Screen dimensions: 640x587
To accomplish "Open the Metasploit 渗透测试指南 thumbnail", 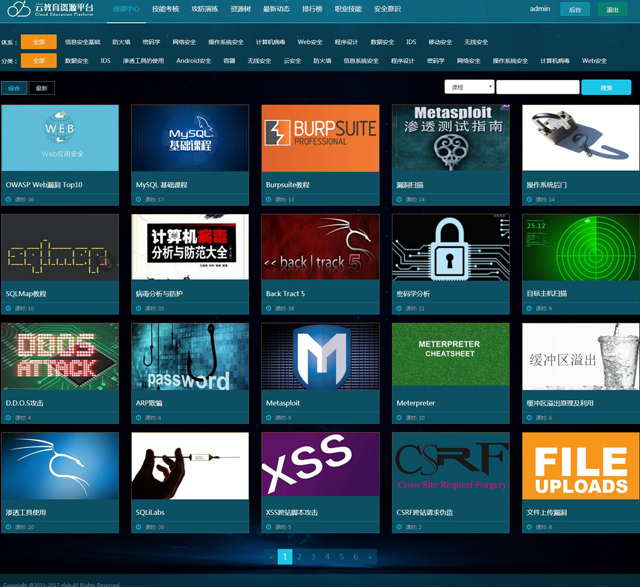I will [x=451, y=138].
